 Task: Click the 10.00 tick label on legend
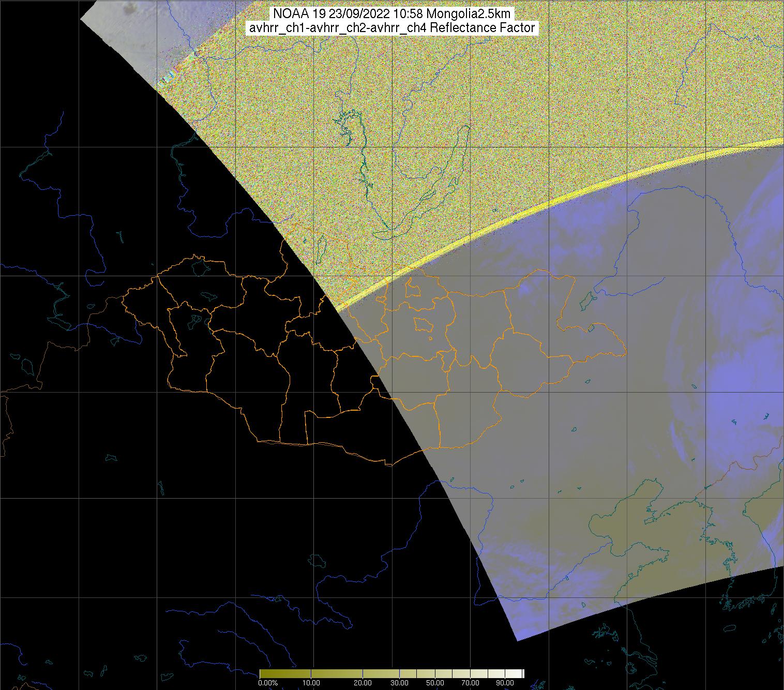coord(310,683)
